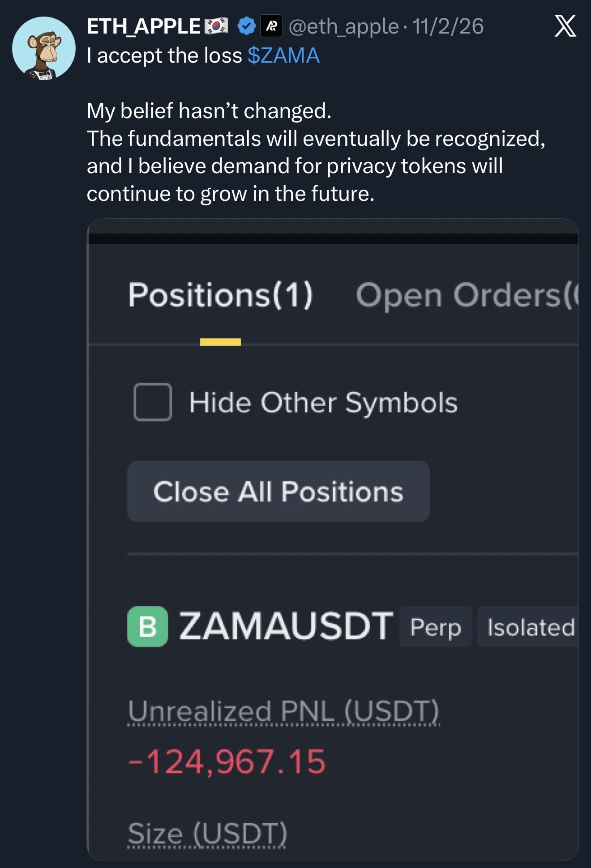This screenshot has width=591, height=868.
Task: Click the Korean flag emoji
Action: tap(216, 26)
